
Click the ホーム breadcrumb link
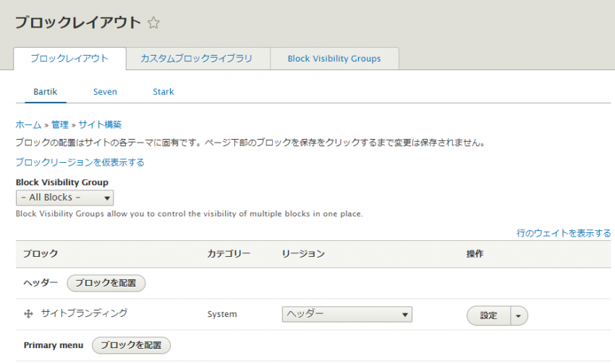pos(28,124)
